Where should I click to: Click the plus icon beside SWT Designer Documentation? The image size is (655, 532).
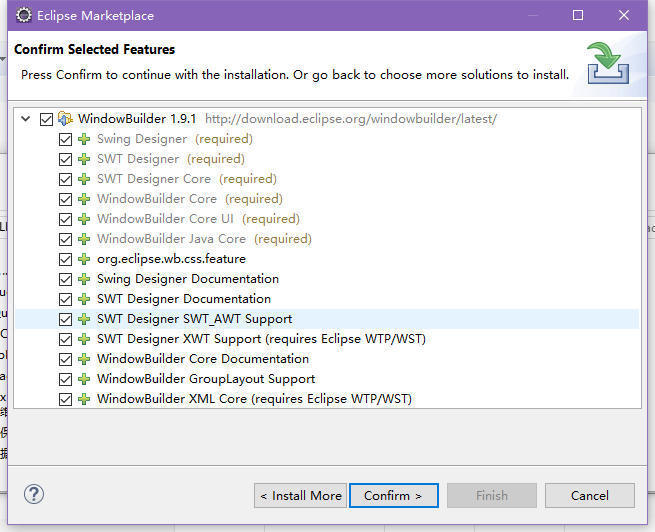(x=84, y=299)
